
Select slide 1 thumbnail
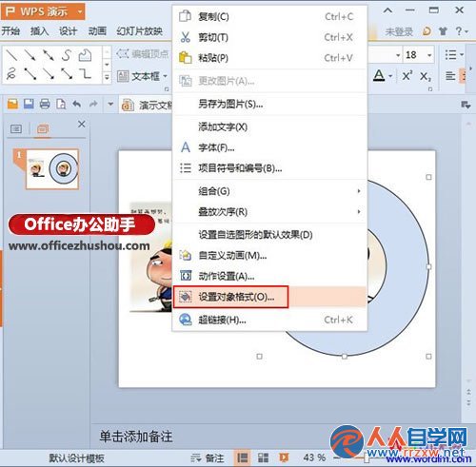coord(52,169)
